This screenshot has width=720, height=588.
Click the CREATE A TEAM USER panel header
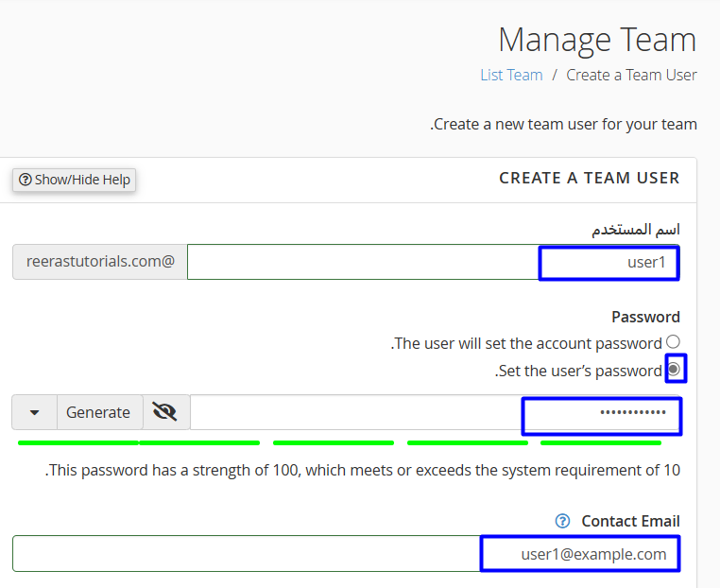[x=589, y=178]
